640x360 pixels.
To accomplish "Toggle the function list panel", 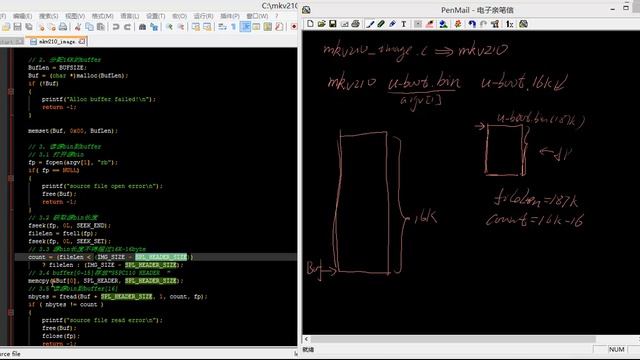I will click(279, 27).
